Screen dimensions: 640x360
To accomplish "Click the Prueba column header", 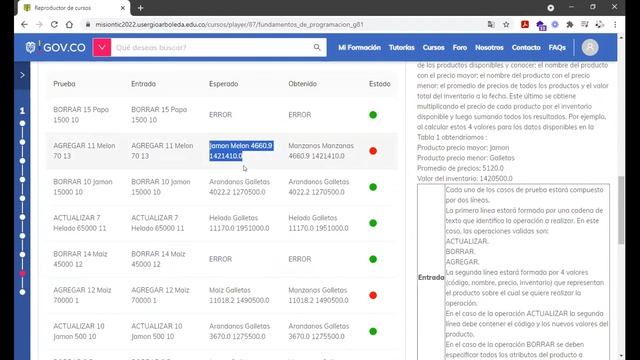I will [x=64, y=84].
